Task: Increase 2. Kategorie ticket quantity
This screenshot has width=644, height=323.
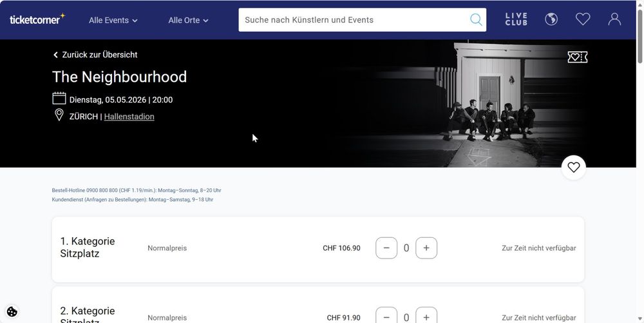Action: tap(426, 317)
